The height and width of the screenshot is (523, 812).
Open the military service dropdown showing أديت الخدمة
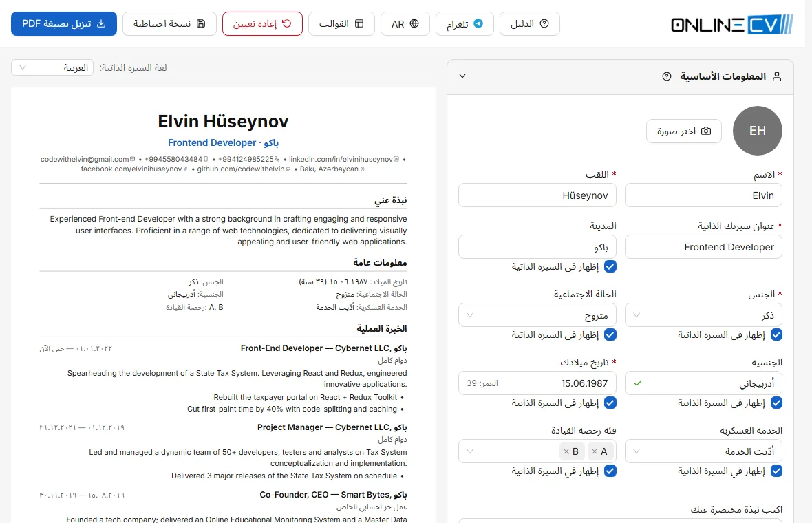click(703, 451)
